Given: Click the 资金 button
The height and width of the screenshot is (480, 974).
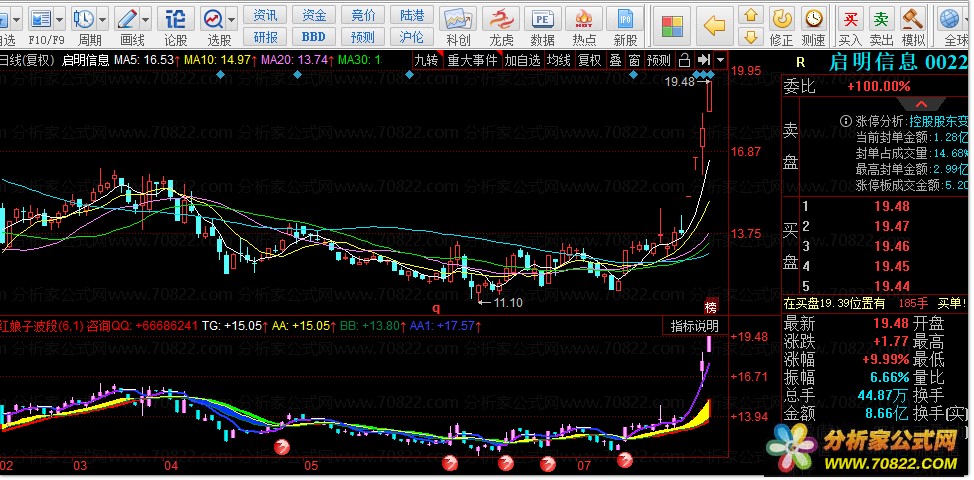Looking at the screenshot, I should click(x=314, y=15).
